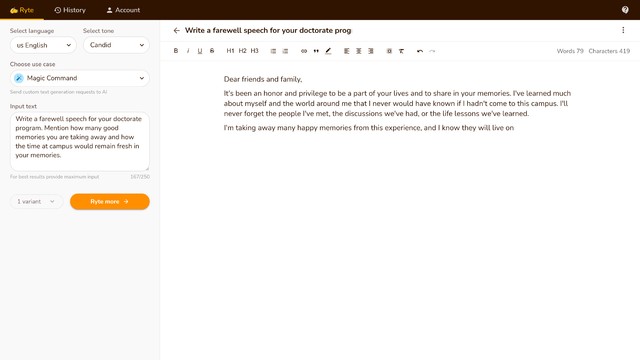Click the Characters 419 counter
The width and height of the screenshot is (640, 360).
pyautogui.click(x=609, y=51)
